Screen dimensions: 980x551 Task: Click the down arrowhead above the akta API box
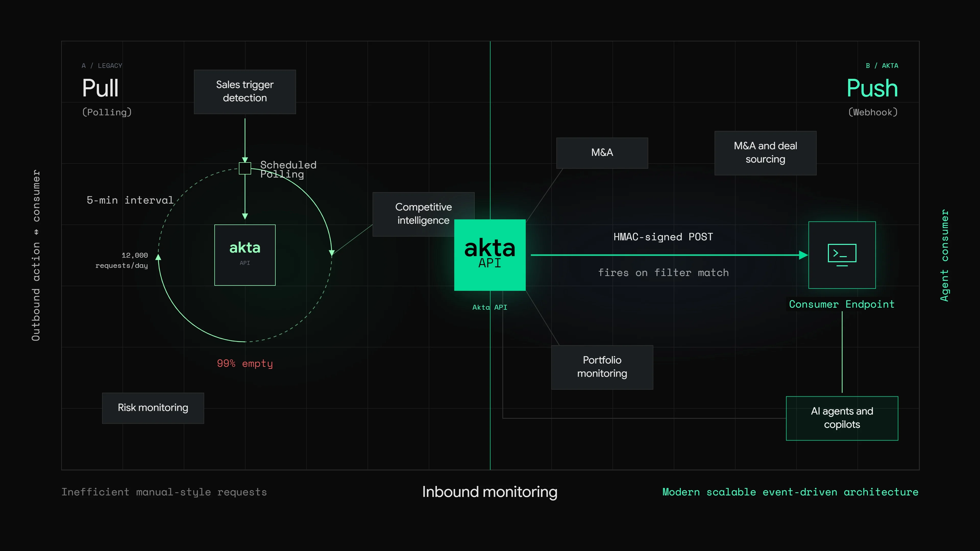pyautogui.click(x=245, y=216)
